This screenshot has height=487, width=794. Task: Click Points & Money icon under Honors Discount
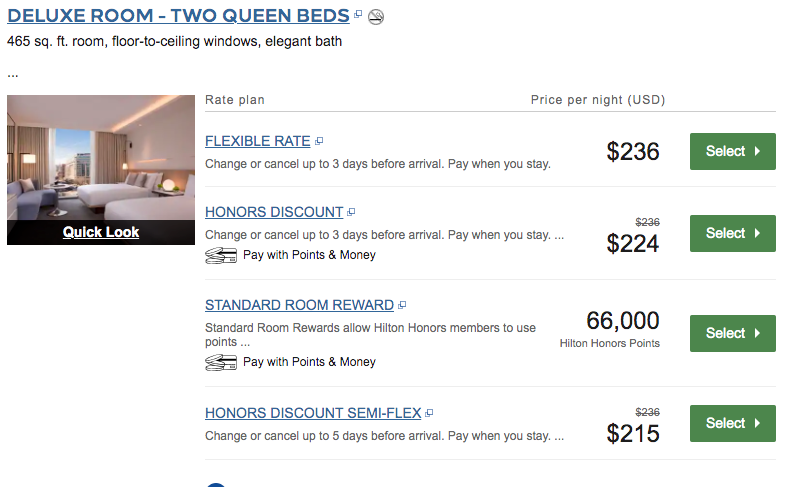pyautogui.click(x=221, y=255)
